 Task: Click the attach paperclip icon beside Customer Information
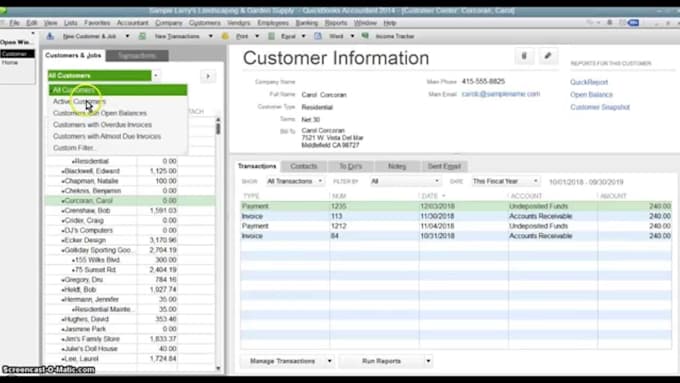[x=524, y=56]
